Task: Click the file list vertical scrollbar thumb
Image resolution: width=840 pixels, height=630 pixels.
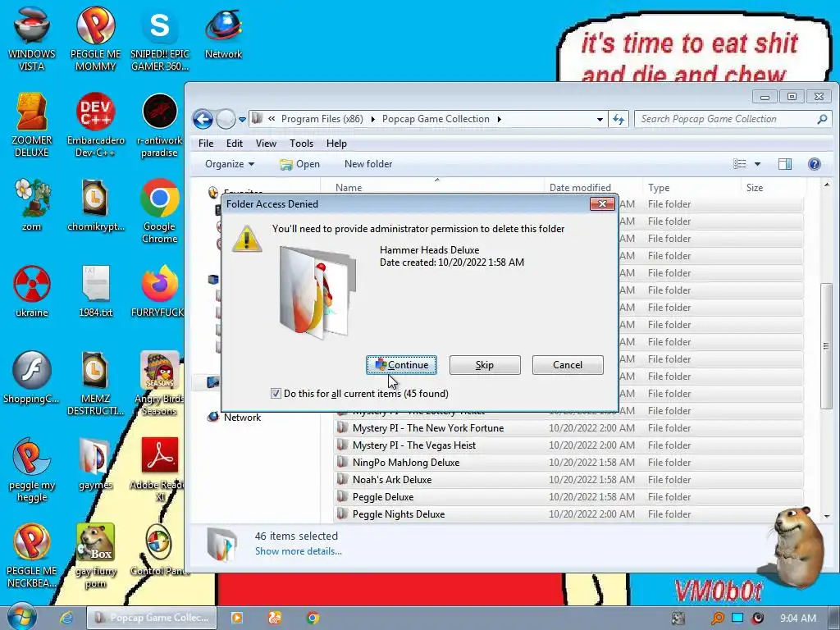Action: [827, 346]
